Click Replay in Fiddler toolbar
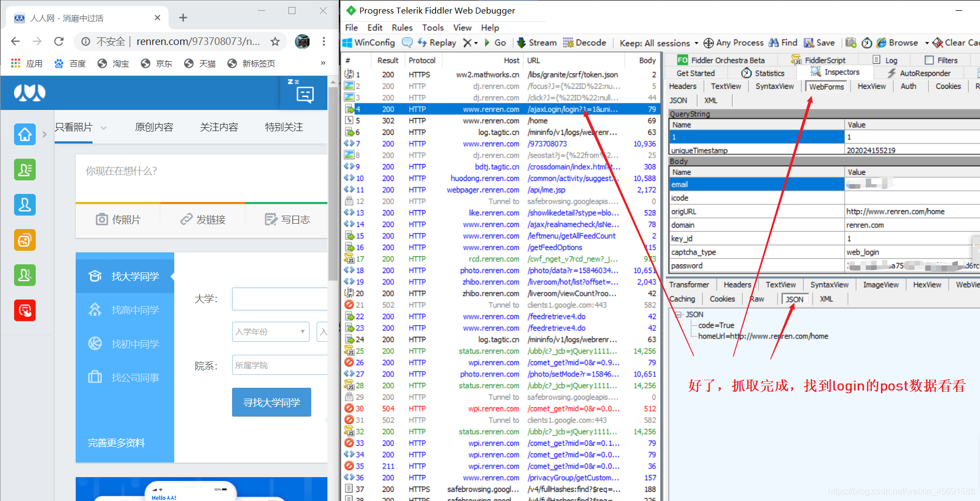 (x=437, y=43)
